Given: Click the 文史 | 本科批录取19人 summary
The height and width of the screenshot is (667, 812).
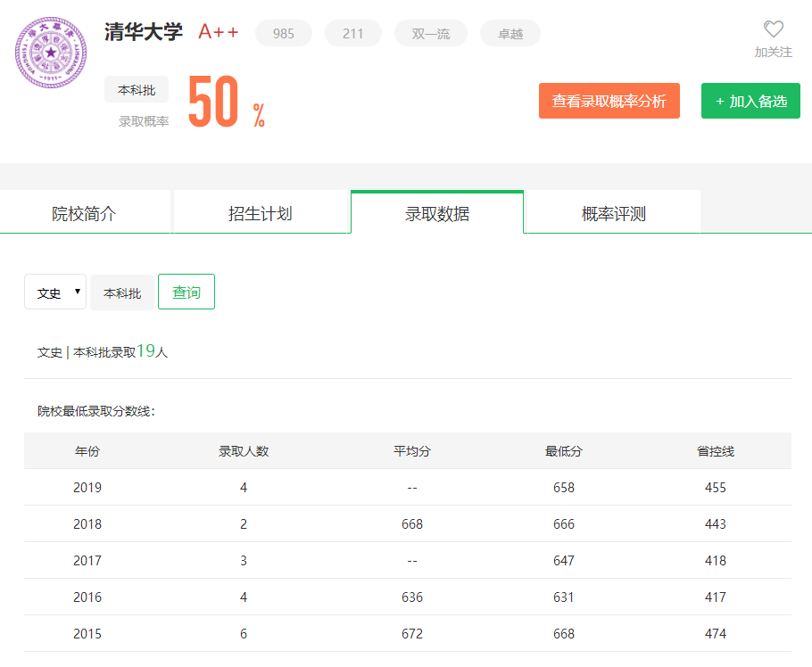Looking at the screenshot, I should coord(103,351).
